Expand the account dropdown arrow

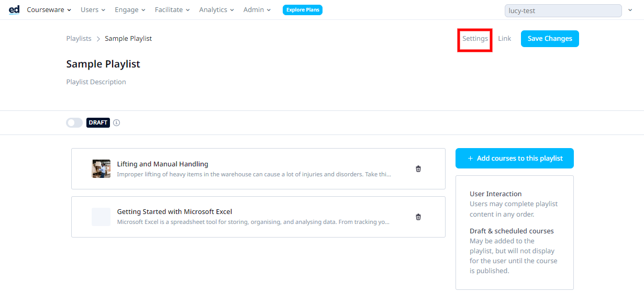(x=630, y=10)
